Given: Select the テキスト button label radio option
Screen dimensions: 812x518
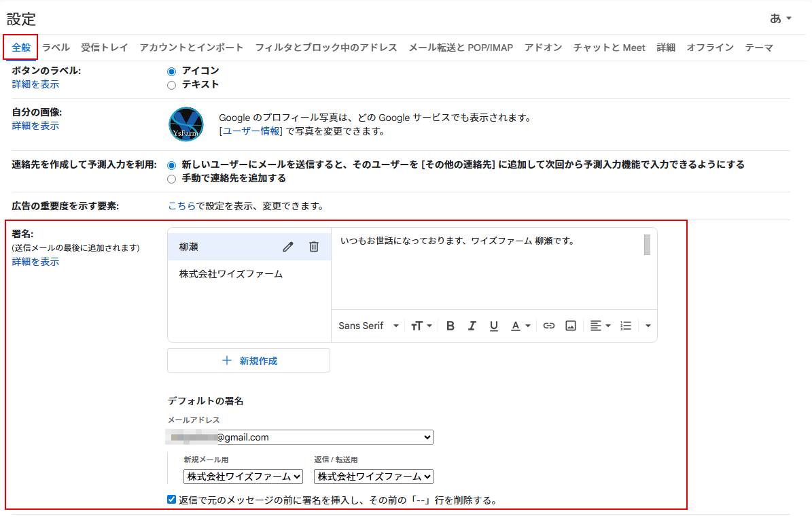Looking at the screenshot, I should [172, 85].
